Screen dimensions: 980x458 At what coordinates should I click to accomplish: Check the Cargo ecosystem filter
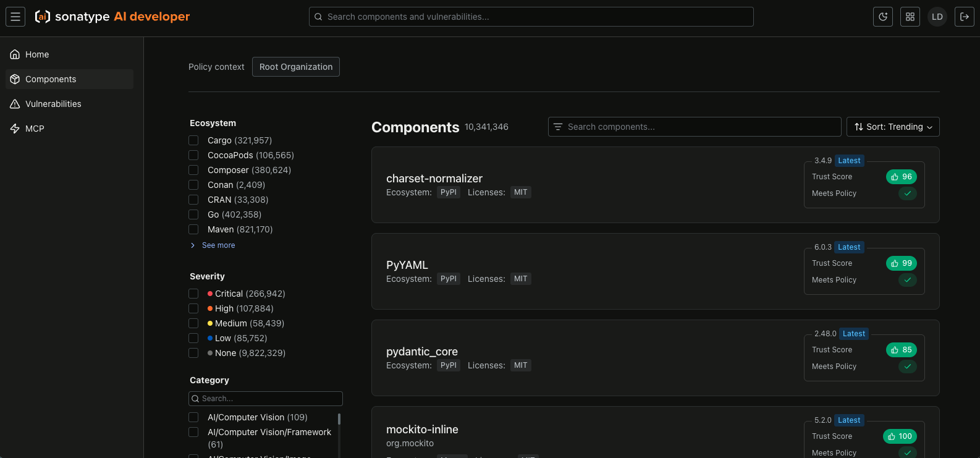point(193,140)
